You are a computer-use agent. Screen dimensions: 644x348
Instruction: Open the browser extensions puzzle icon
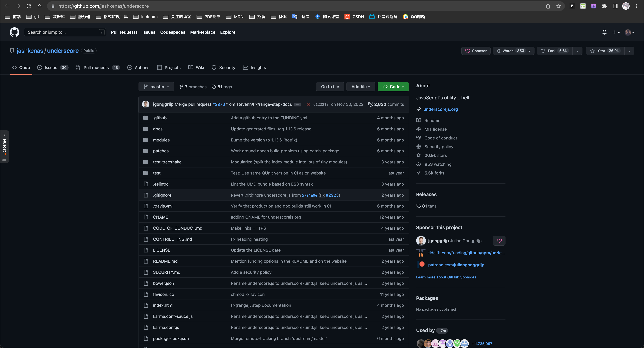604,6
